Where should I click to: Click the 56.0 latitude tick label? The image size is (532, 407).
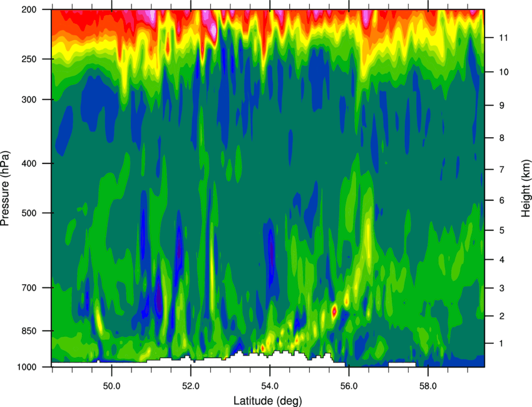(x=349, y=386)
